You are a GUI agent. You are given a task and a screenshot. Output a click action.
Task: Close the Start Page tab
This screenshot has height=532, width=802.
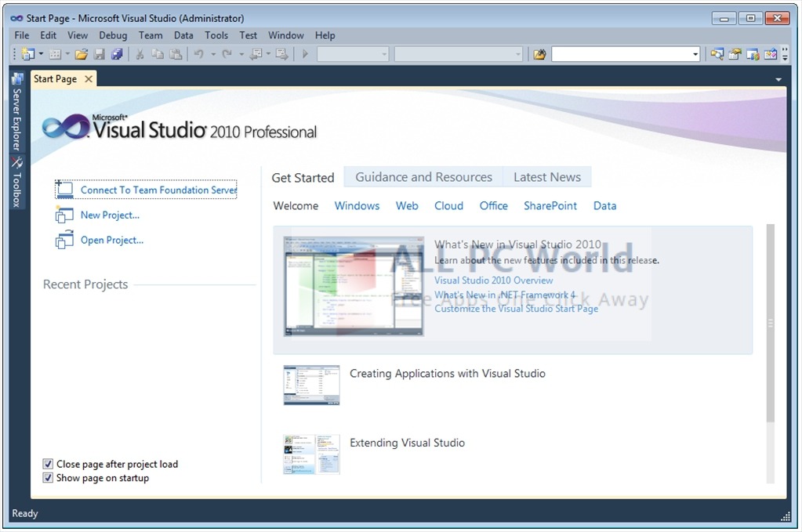point(89,78)
